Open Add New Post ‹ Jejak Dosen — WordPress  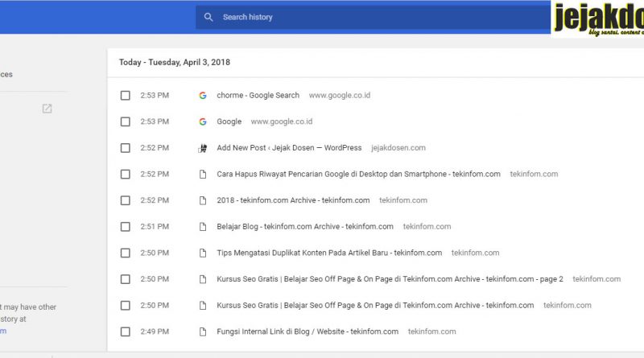tap(289, 148)
